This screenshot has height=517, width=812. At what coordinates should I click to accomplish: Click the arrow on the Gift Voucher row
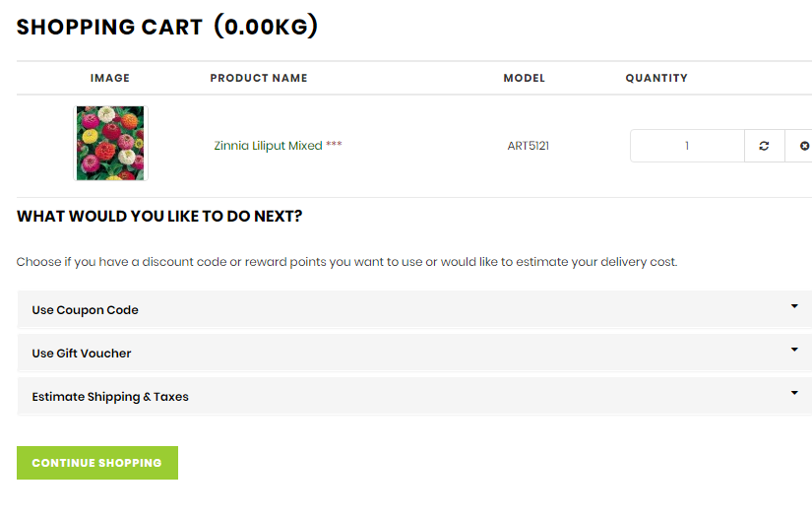tap(794, 350)
